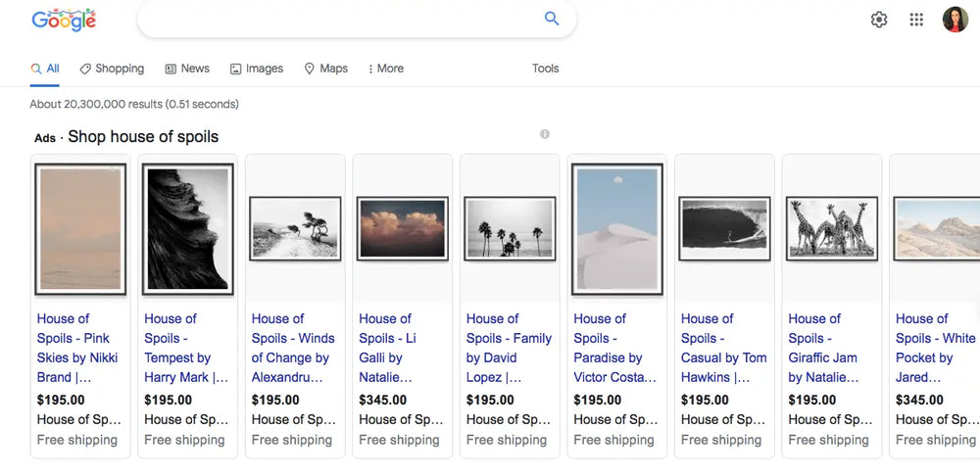The image size is (980, 476).
Task: Expand the More menu
Action: pos(385,69)
